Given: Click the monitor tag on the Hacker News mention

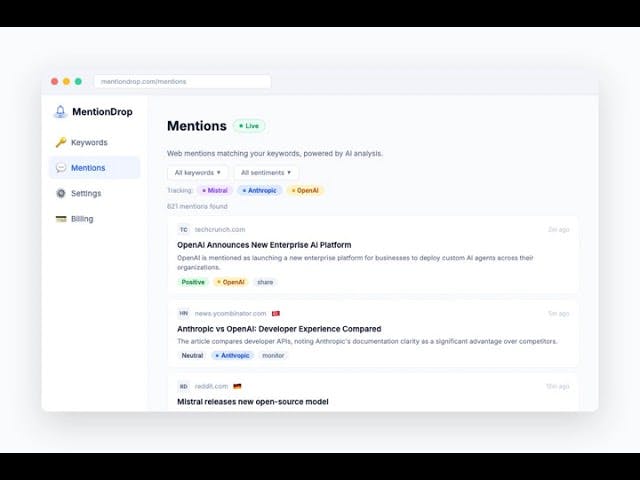Looking at the screenshot, I should (x=273, y=356).
